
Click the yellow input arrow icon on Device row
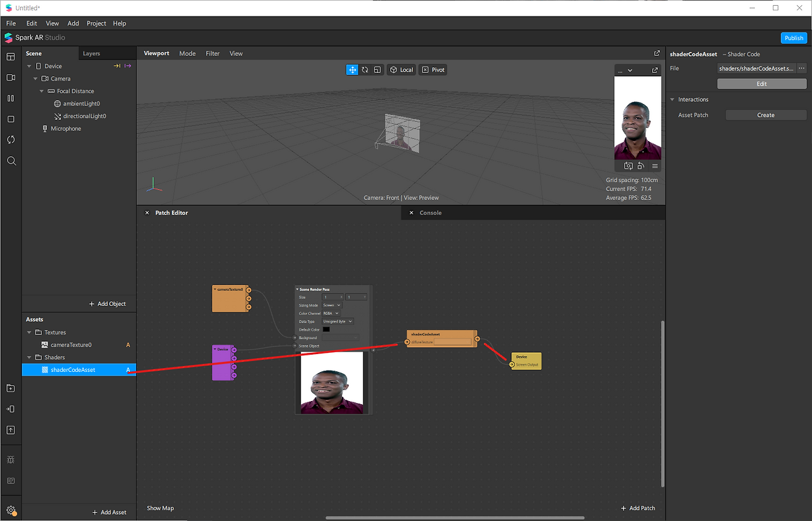coord(117,66)
